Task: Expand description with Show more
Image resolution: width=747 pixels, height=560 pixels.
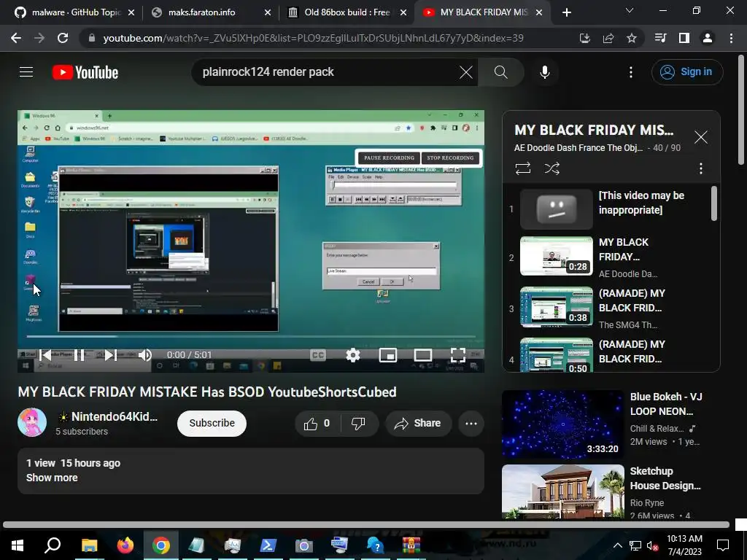Action: coord(52,478)
